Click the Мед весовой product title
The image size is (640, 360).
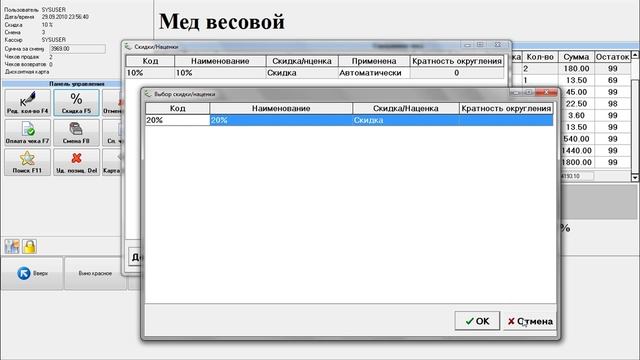tap(222, 21)
